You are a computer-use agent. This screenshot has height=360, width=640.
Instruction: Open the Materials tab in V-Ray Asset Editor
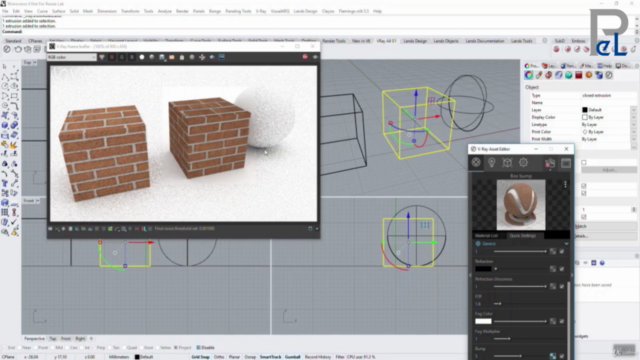(x=476, y=162)
